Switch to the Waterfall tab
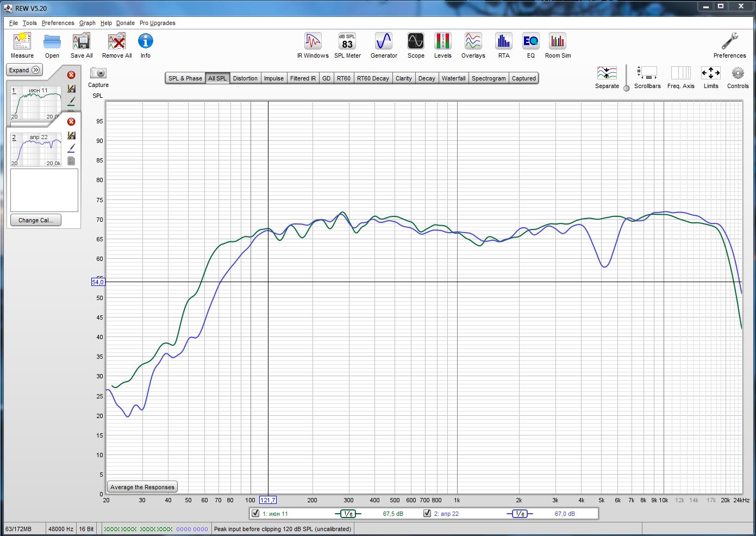Image resolution: width=756 pixels, height=536 pixels. (x=453, y=78)
